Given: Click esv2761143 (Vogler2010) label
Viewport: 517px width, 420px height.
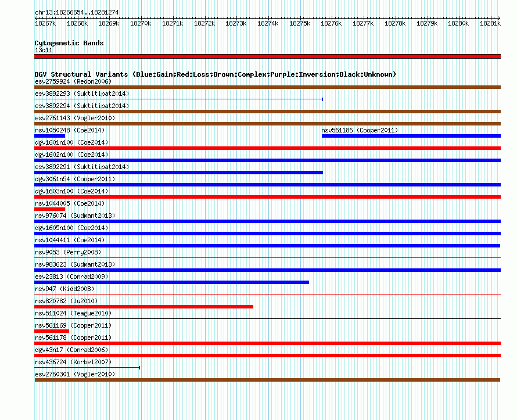Looking at the screenshot, I should (x=75, y=118).
